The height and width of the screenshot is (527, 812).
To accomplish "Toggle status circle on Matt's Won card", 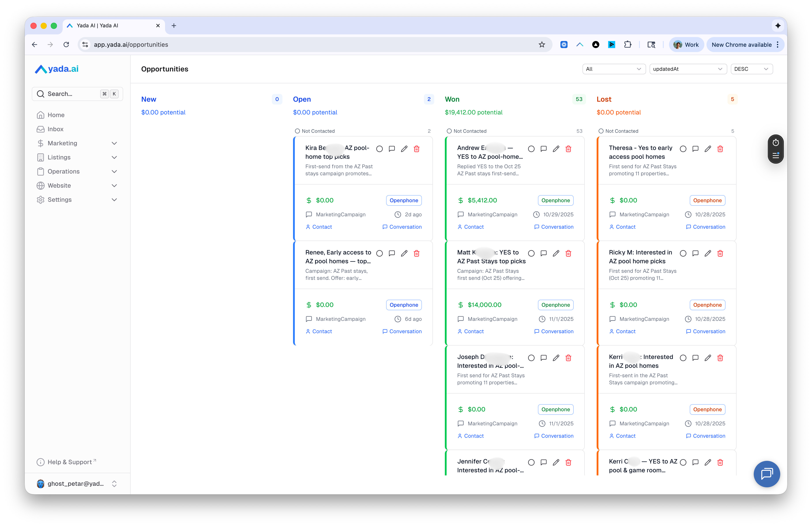I will point(531,253).
